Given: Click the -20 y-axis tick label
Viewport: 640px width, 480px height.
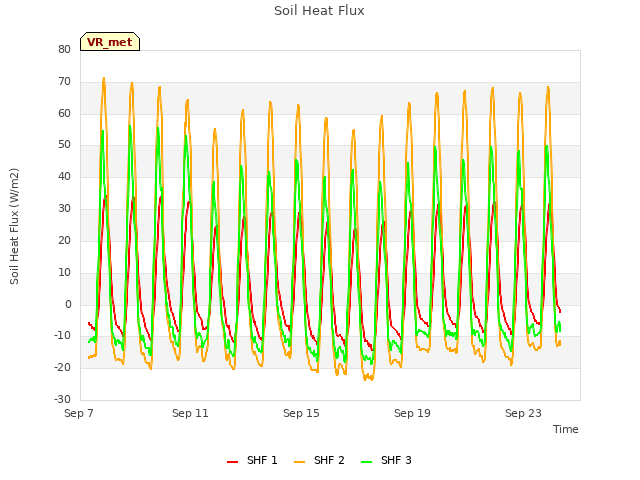Looking at the screenshot, I should click(x=63, y=367).
